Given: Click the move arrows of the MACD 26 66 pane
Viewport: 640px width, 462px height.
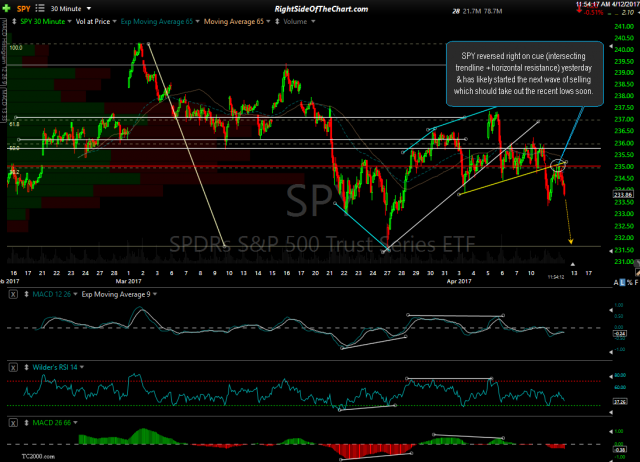Looking at the screenshot, I should 27,423.
